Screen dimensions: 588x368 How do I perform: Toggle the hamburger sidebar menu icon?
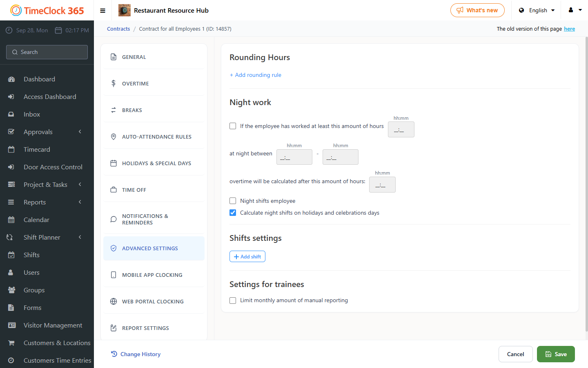coord(102,11)
